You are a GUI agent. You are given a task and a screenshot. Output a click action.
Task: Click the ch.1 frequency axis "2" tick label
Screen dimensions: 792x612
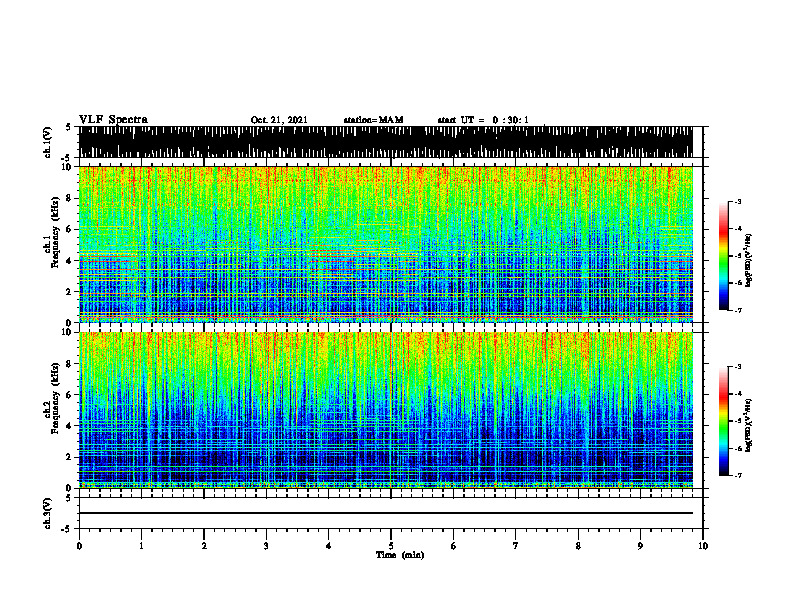pyautogui.click(x=70, y=292)
